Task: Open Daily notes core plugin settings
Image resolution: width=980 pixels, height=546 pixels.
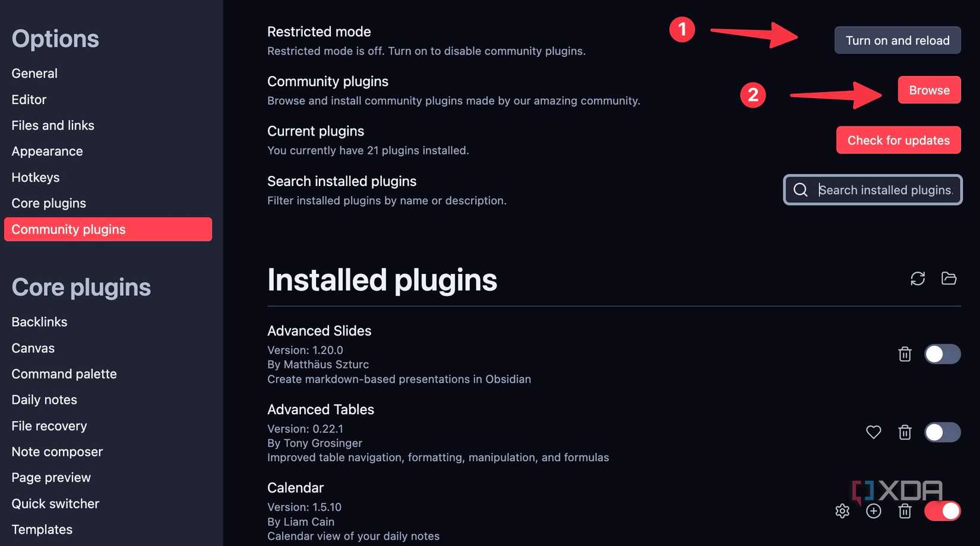Action: tap(45, 400)
